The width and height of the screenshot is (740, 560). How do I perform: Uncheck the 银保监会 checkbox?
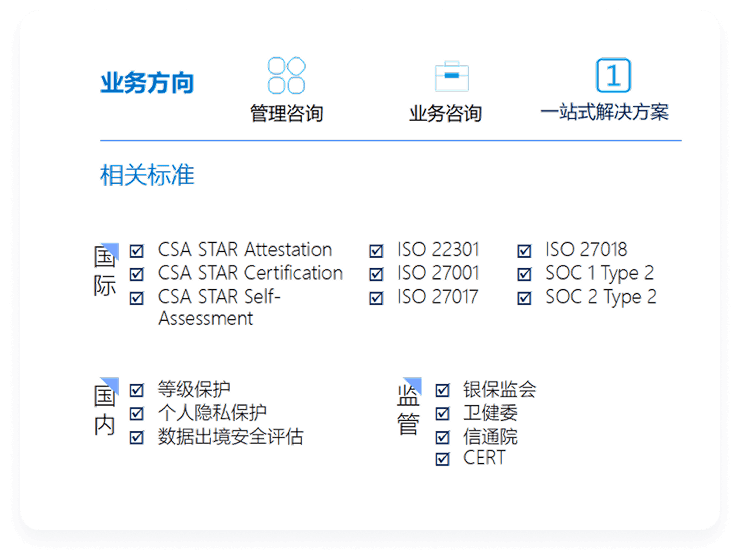442,390
